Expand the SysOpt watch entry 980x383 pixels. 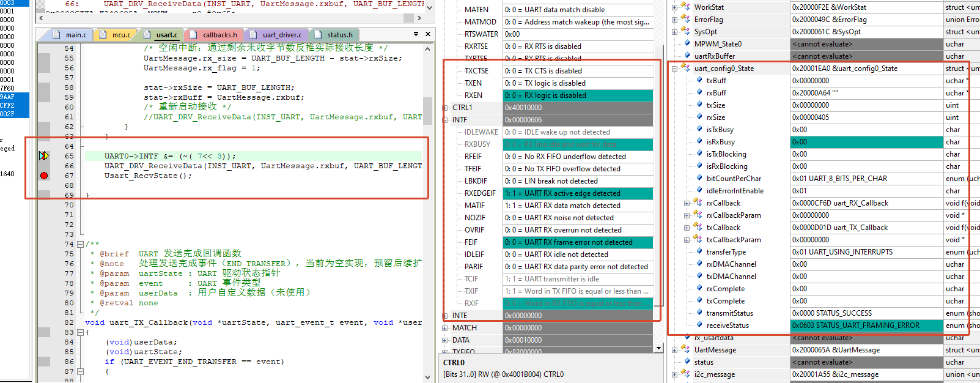tap(675, 32)
